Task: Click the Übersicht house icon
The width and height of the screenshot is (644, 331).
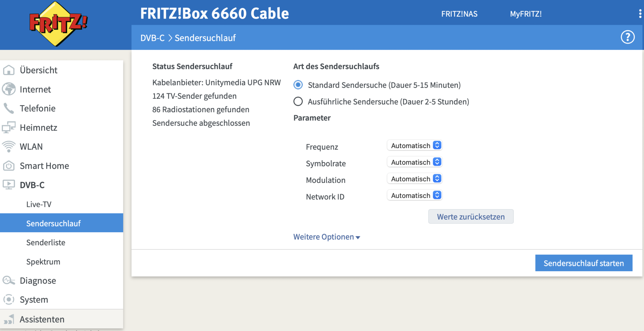Action: (x=9, y=70)
